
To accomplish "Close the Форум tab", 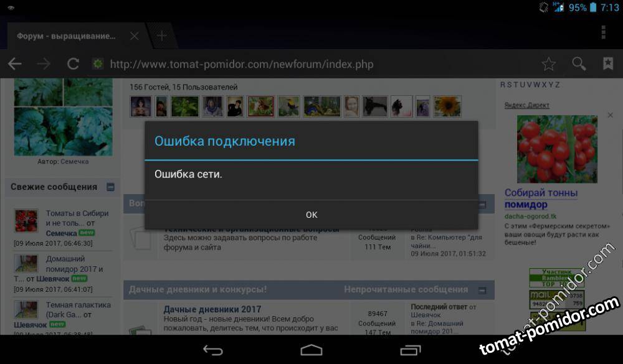I will tap(134, 36).
